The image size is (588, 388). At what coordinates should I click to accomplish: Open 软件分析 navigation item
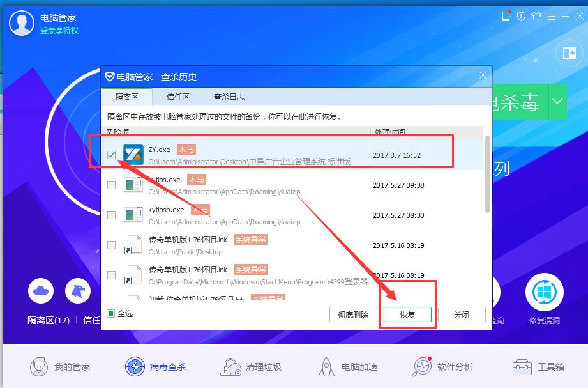tap(442, 367)
